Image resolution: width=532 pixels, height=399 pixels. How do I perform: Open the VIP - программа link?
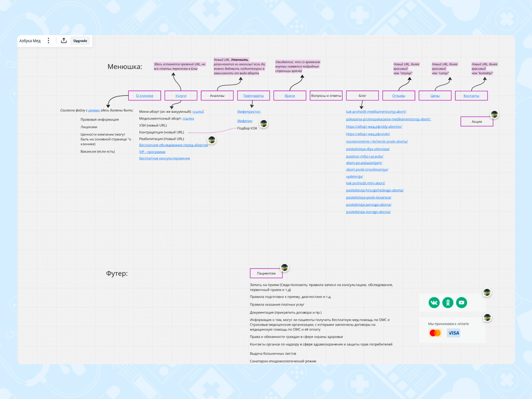[152, 152]
